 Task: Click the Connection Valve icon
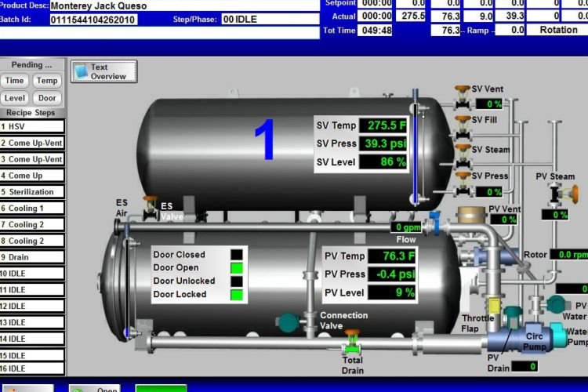coord(289,321)
